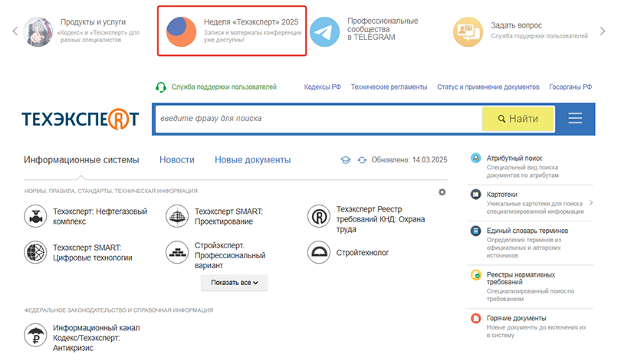Select Информационные системы tab
Image resolution: width=621 pixels, height=364 pixels.
pos(81,160)
